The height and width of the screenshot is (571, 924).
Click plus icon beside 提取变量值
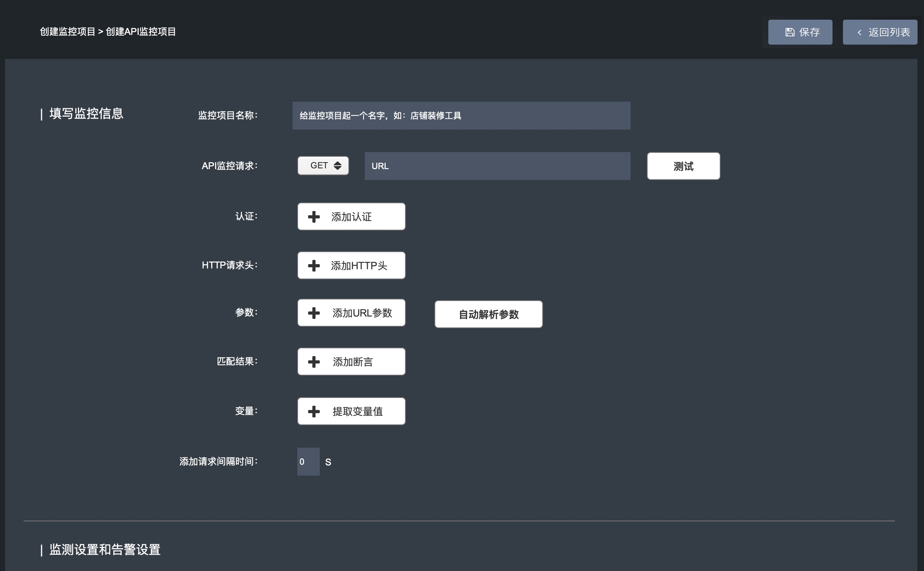(x=314, y=412)
